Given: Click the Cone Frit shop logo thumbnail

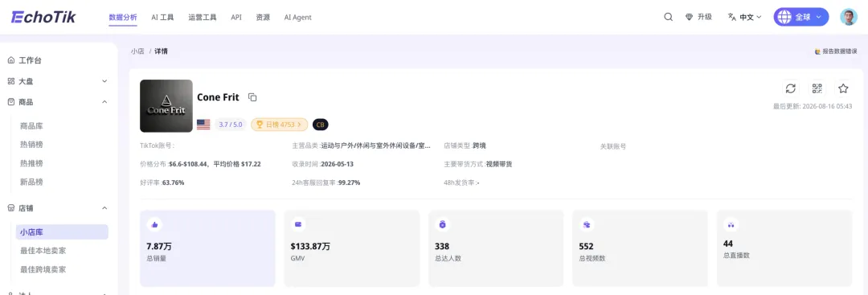Looking at the screenshot, I should 166,106.
